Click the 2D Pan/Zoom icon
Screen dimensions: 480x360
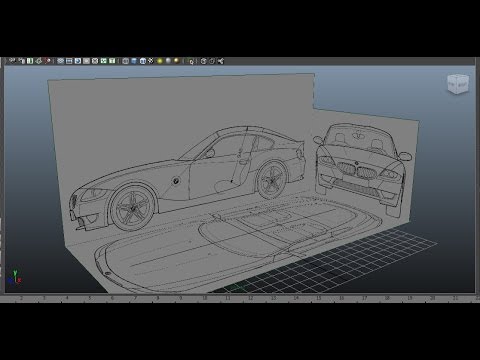coord(47,61)
